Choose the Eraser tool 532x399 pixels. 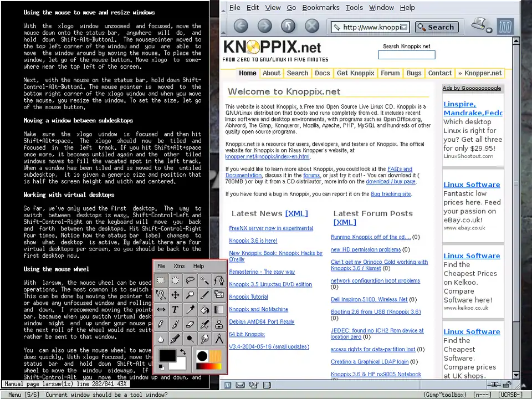190,324
